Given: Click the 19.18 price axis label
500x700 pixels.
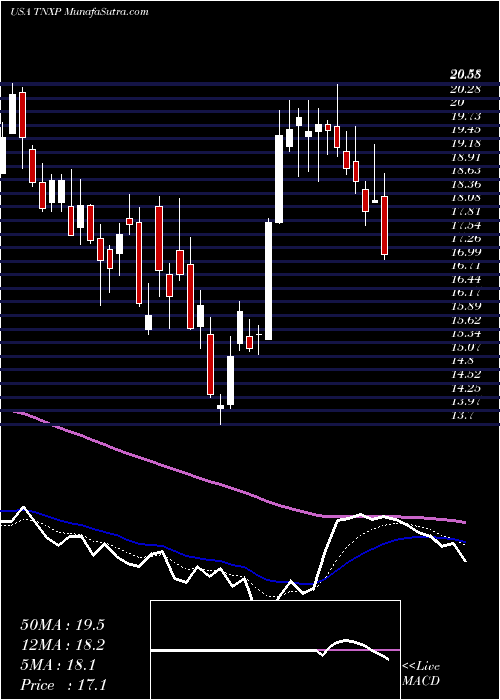Looking at the screenshot, I should tap(466, 143).
